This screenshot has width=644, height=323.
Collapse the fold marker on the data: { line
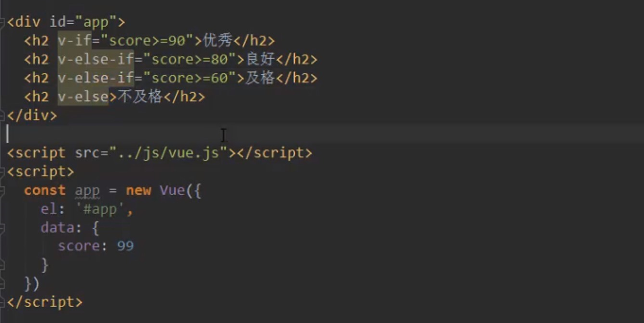(x=2, y=228)
